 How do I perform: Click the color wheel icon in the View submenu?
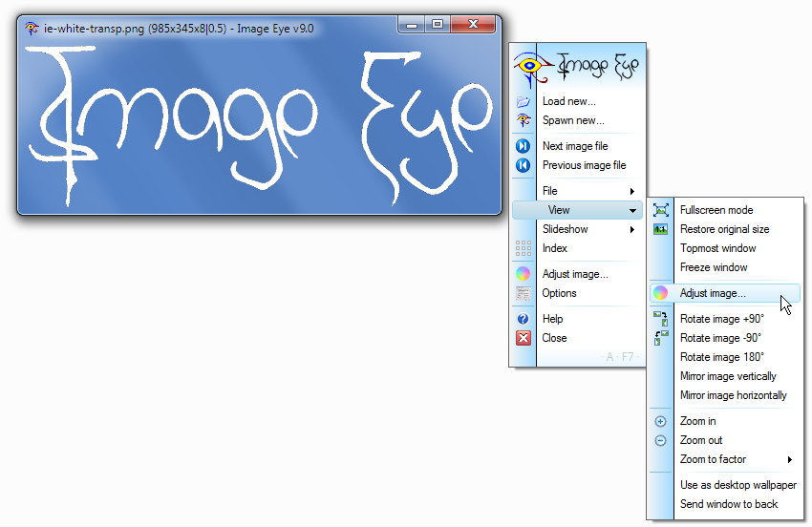(x=661, y=293)
